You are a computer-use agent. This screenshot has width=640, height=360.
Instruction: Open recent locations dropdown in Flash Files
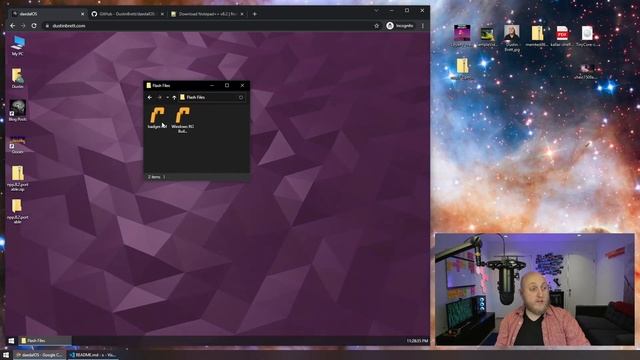coord(167,98)
